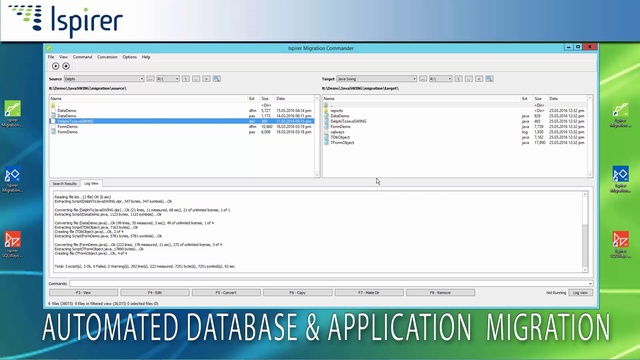Click the '>' arrow button in source panel
This screenshot has height=360, width=640.
tap(206, 79)
